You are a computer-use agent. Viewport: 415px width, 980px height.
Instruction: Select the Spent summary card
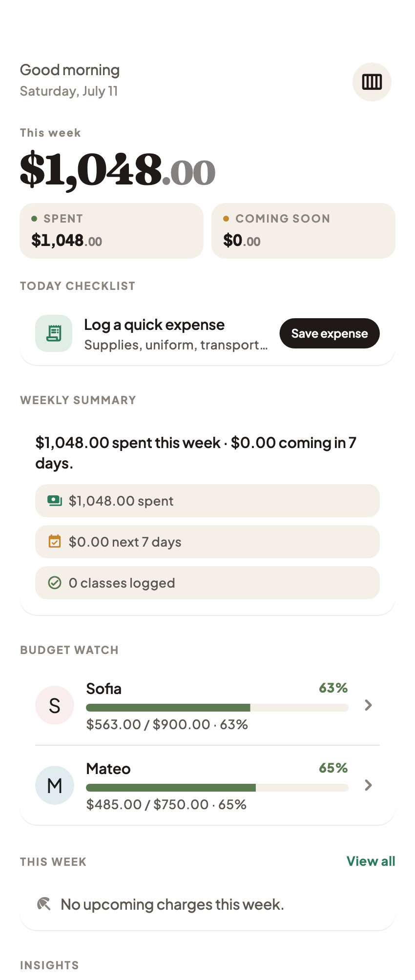111,231
